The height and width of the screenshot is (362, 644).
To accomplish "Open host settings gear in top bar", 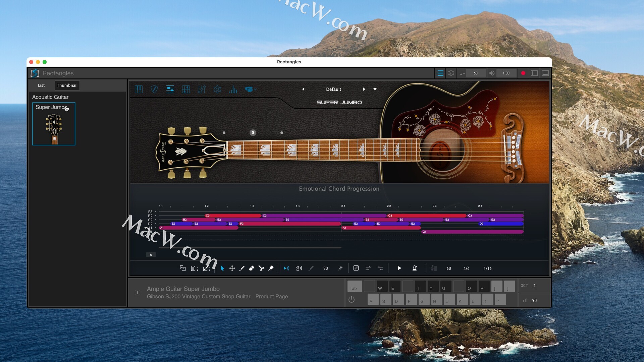I will click(451, 73).
